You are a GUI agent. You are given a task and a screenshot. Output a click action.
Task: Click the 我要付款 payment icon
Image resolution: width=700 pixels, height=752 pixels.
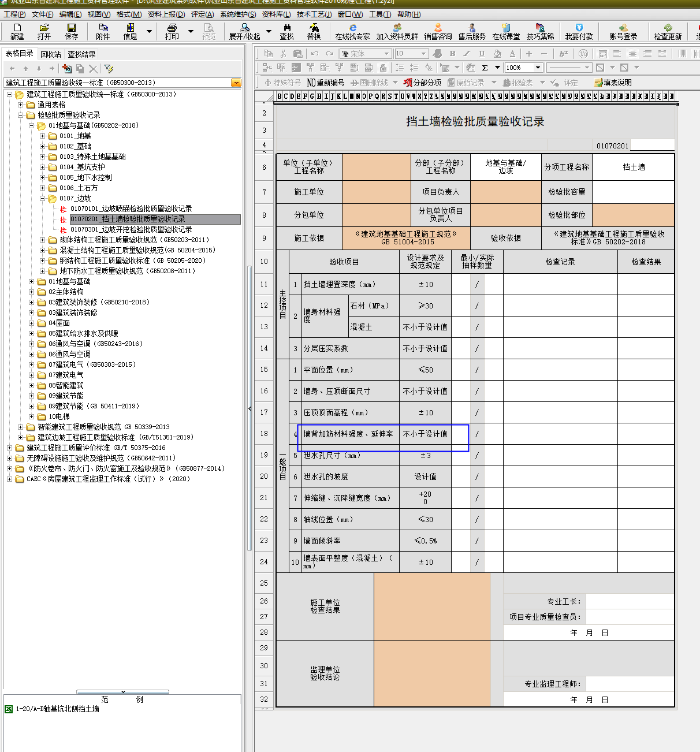tap(579, 31)
